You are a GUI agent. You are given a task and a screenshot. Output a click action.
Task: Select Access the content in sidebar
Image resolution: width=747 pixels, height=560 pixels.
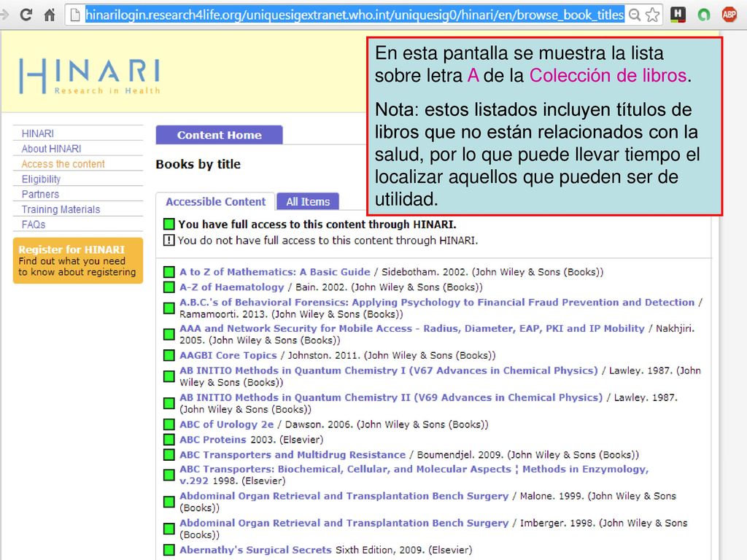(x=63, y=164)
